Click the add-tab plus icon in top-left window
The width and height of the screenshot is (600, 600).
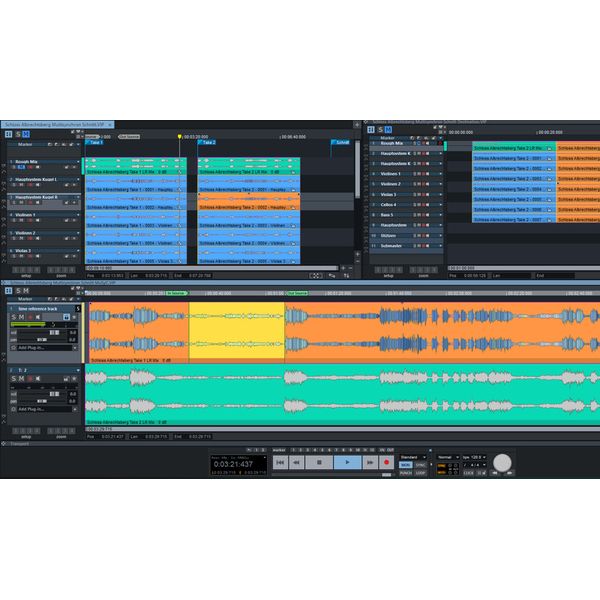coord(357,125)
